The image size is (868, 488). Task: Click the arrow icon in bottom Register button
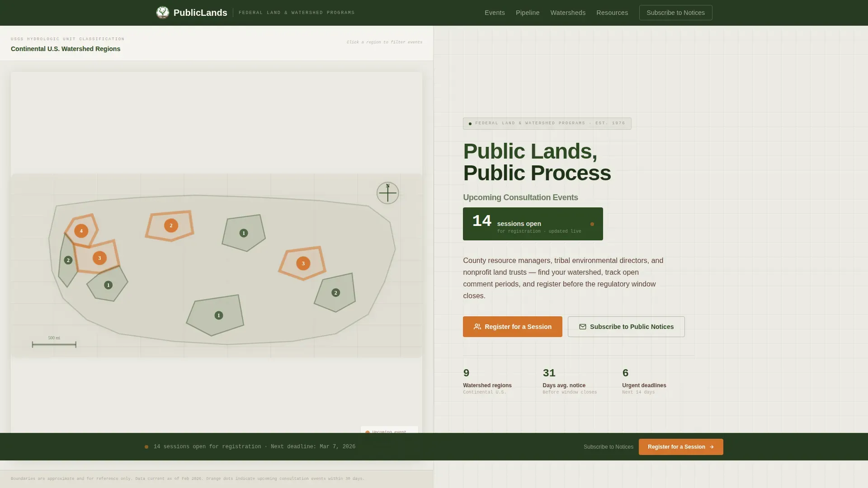[x=712, y=447]
